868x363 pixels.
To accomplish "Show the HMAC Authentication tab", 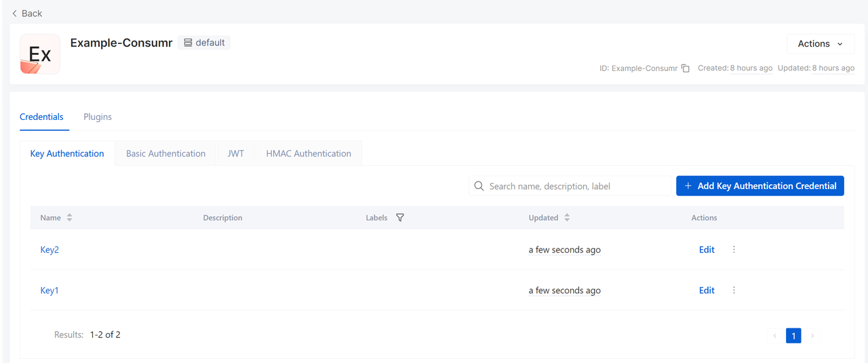I will (309, 154).
